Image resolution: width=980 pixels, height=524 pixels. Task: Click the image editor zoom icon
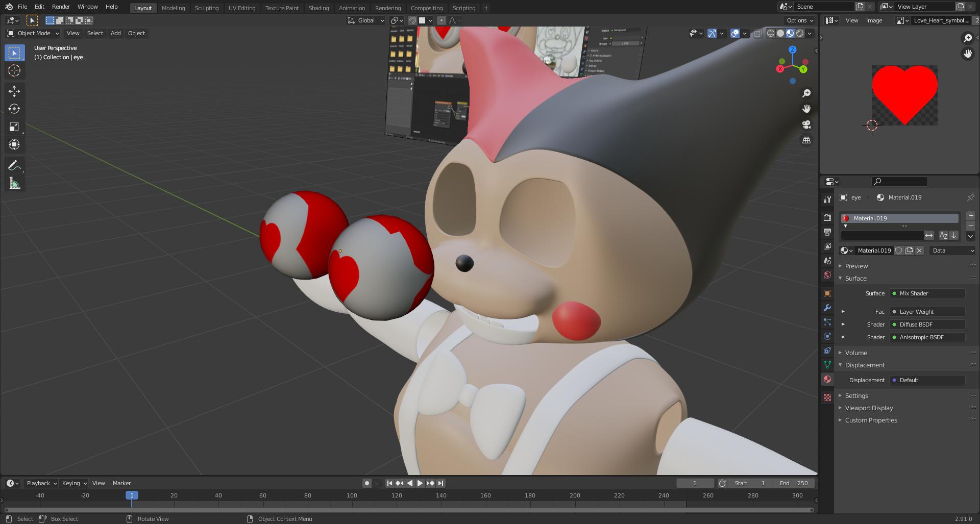click(x=967, y=38)
